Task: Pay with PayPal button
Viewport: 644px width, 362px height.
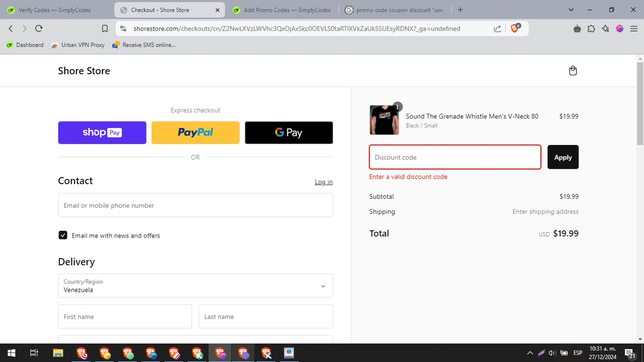Action: point(195,133)
